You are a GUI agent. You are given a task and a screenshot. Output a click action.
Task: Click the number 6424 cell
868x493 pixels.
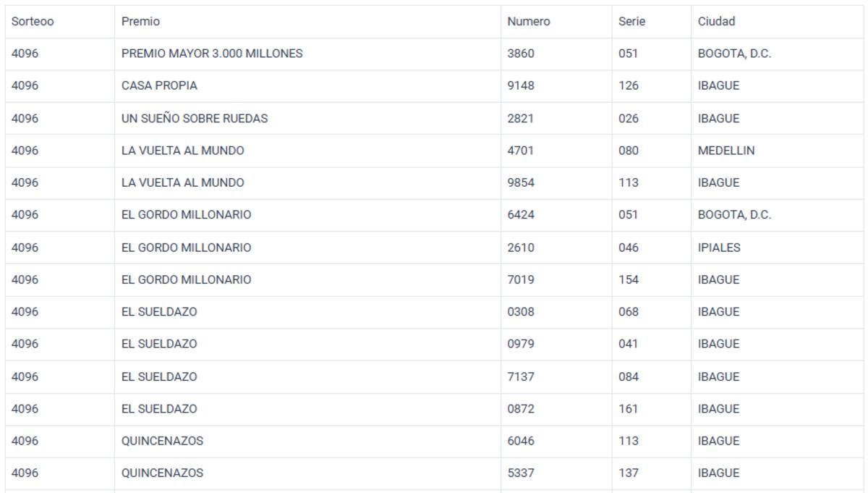(x=521, y=215)
